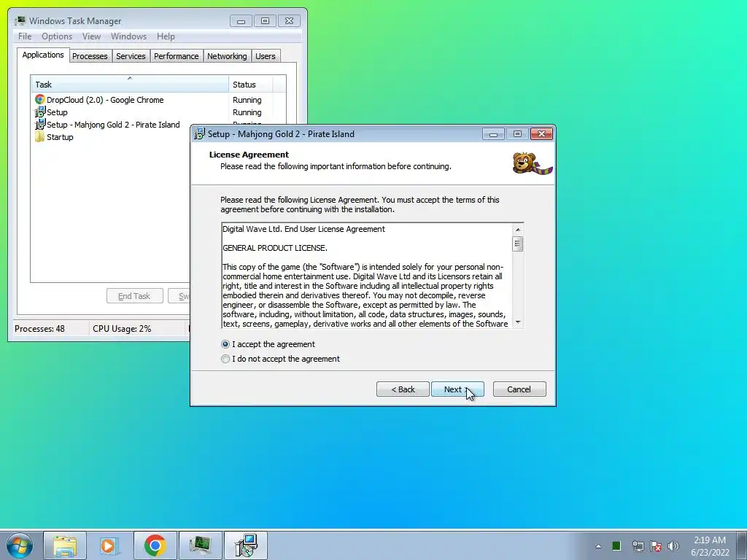
Task: Click the license scrollbar down arrow
Action: tap(518, 322)
